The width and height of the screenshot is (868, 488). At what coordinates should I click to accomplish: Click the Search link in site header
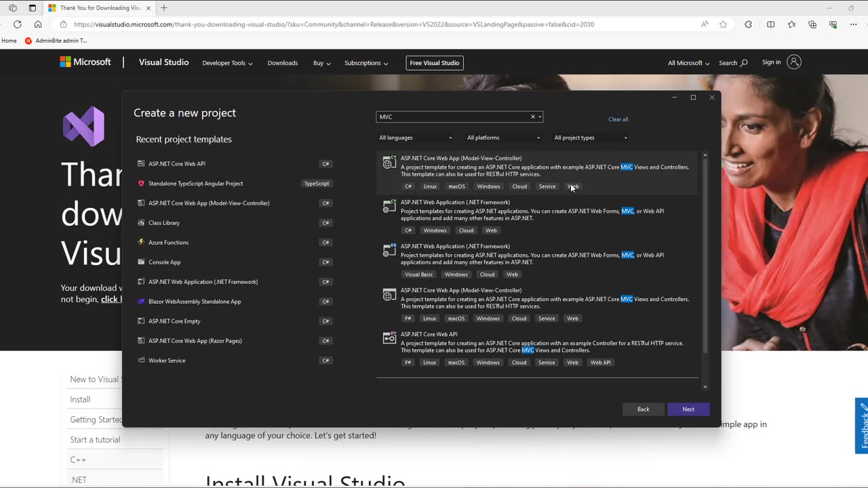[733, 63]
